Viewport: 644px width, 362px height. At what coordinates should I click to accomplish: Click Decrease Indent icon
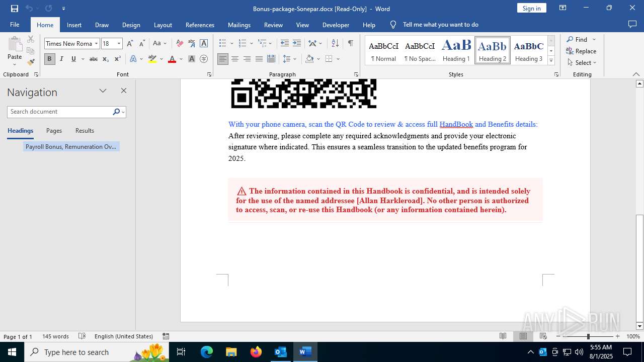[285, 43]
